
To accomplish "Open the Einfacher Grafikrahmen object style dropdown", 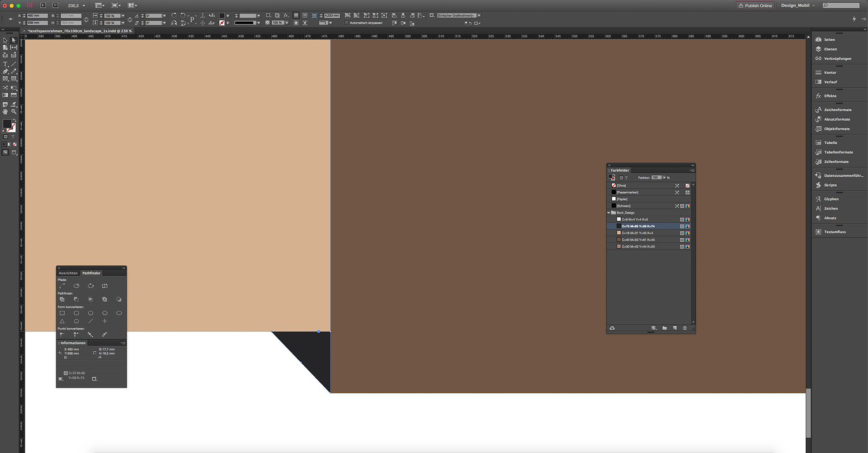I will pos(479,15).
